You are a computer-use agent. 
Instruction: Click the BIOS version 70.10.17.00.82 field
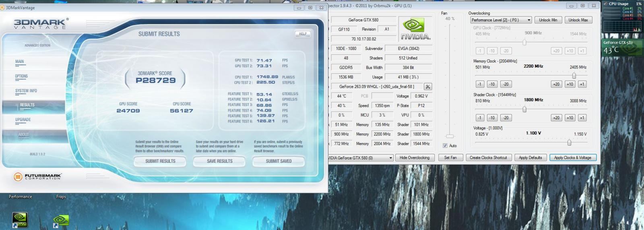(363, 39)
